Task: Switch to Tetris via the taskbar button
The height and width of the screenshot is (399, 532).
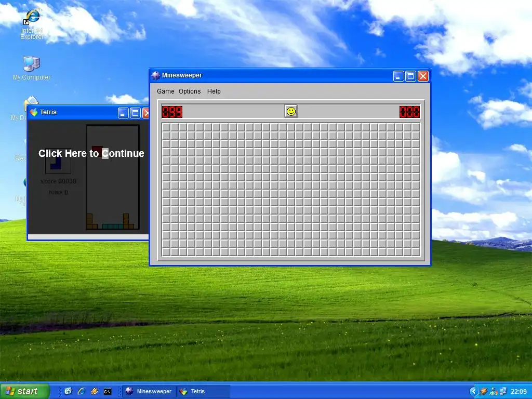Action: click(x=203, y=391)
